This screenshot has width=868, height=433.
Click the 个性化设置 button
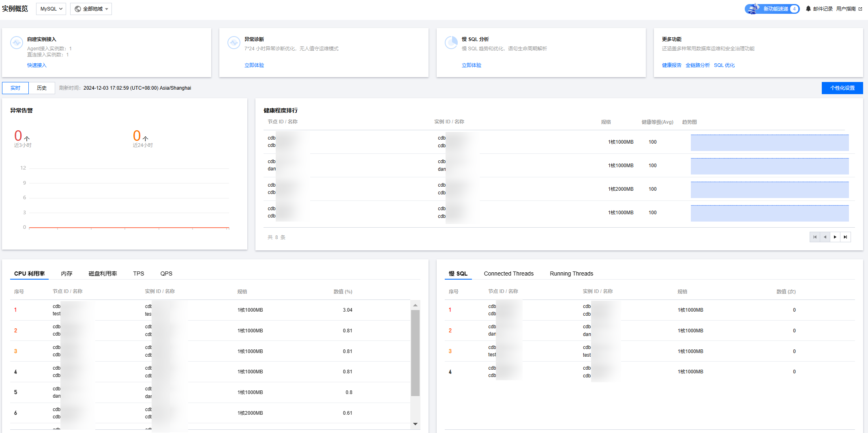[842, 88]
